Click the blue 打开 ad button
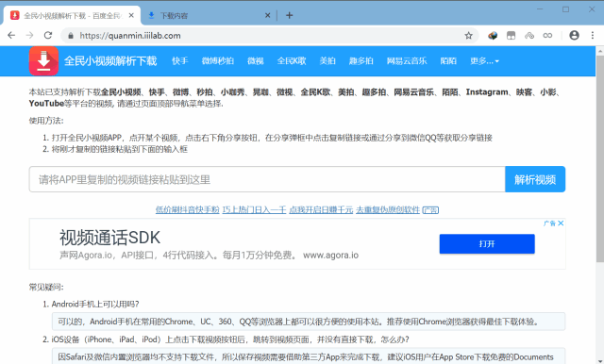 click(487, 244)
